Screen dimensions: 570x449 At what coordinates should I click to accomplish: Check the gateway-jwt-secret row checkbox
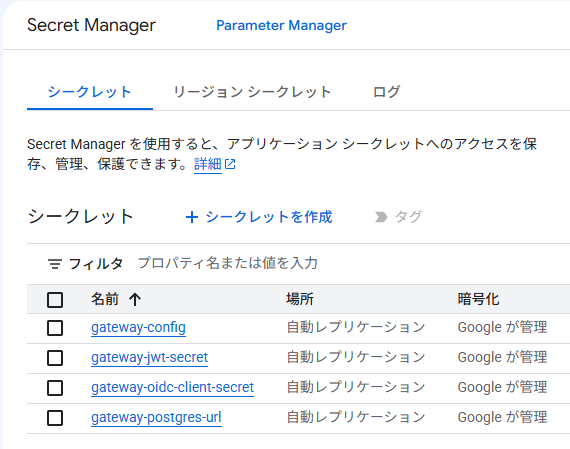pos(55,358)
